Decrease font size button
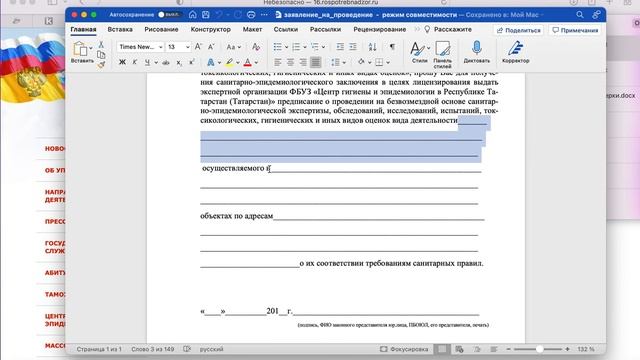This screenshot has height=360, width=640. coord(211,47)
